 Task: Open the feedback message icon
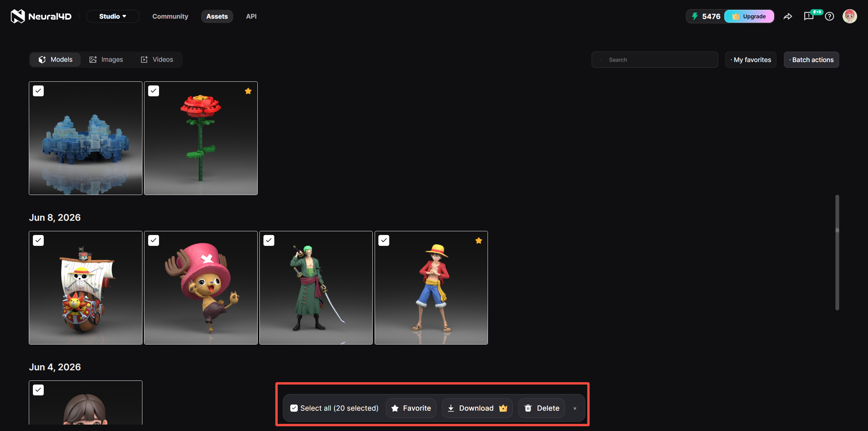tap(809, 16)
